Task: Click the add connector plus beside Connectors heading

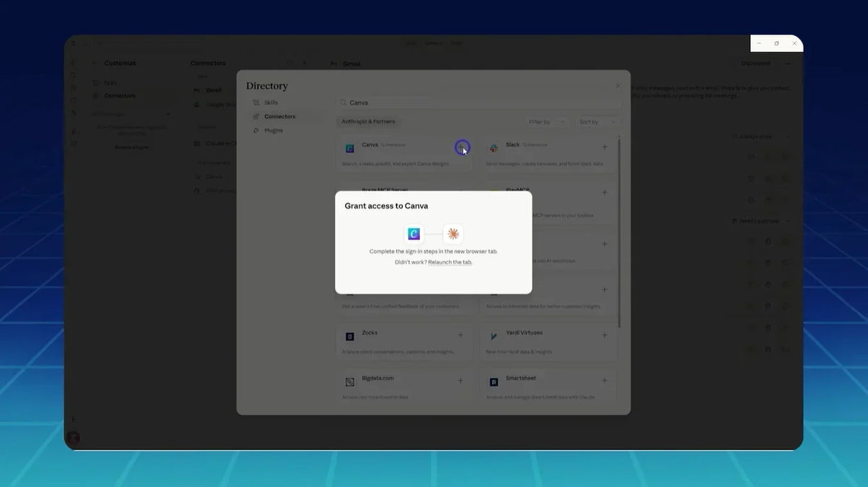Action: (x=303, y=64)
